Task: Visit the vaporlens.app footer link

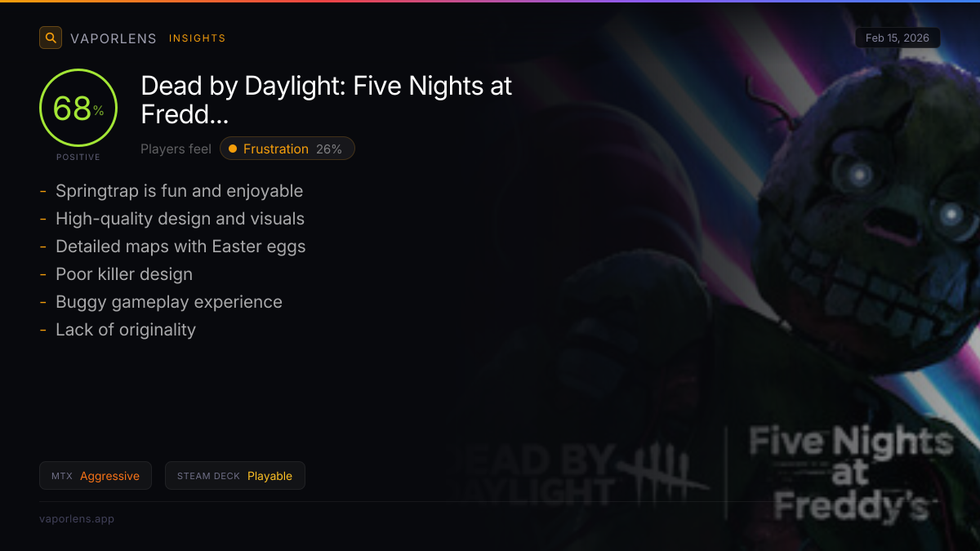Action: (x=77, y=519)
